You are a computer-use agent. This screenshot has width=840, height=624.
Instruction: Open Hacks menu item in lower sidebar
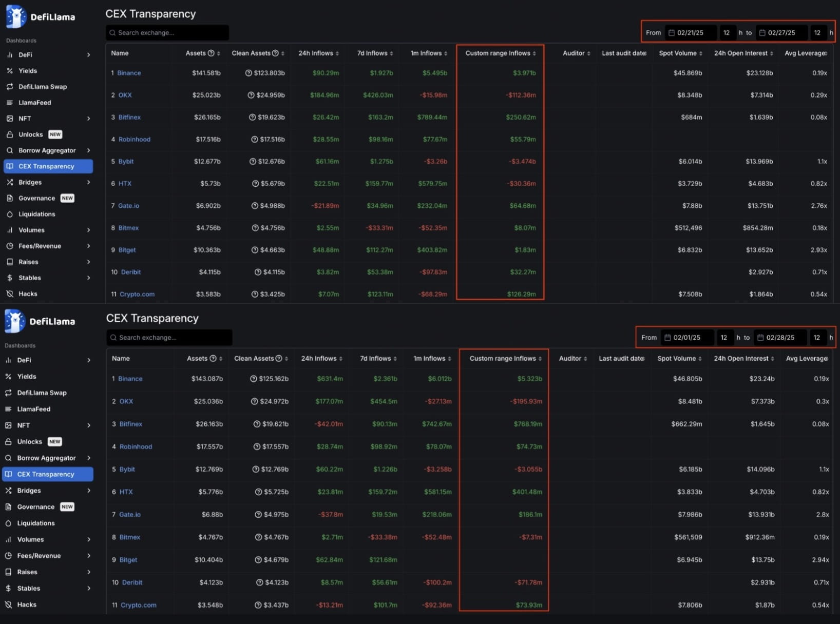27,604
